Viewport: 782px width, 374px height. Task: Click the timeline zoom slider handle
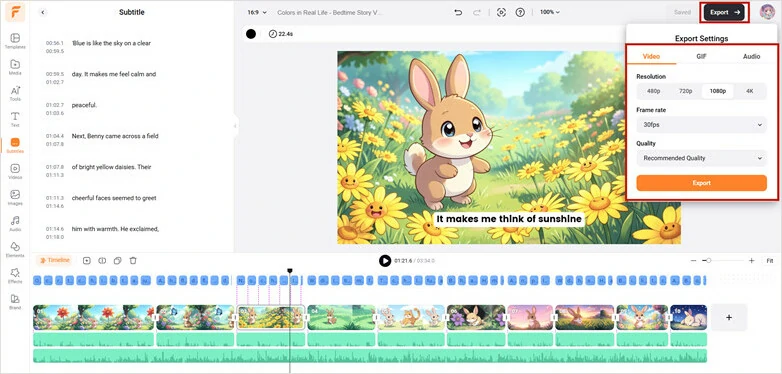pyautogui.click(x=708, y=260)
